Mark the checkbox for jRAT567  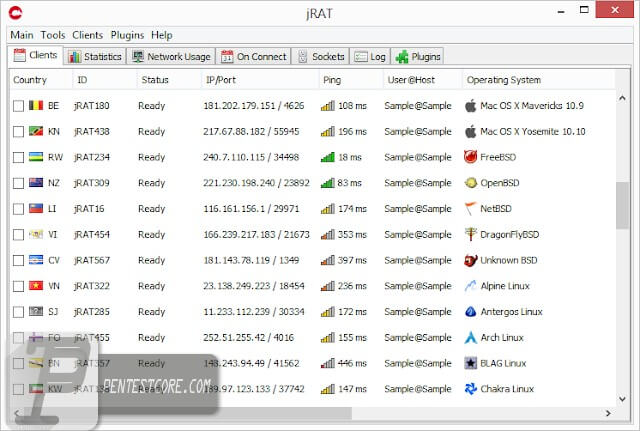pos(18,260)
